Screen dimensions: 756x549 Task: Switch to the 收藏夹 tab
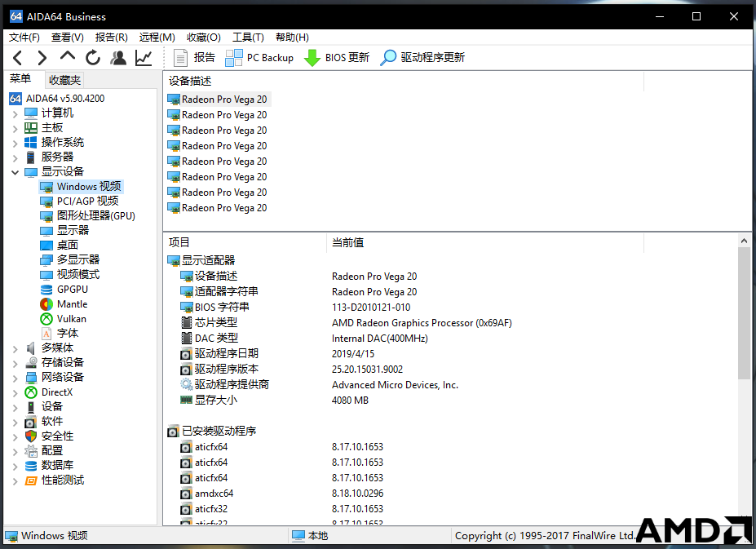coord(64,80)
